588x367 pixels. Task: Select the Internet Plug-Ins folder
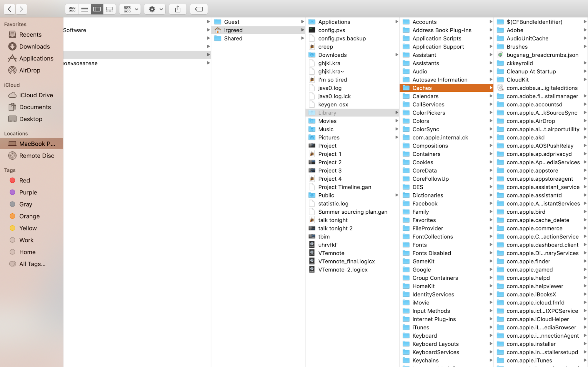447,319
